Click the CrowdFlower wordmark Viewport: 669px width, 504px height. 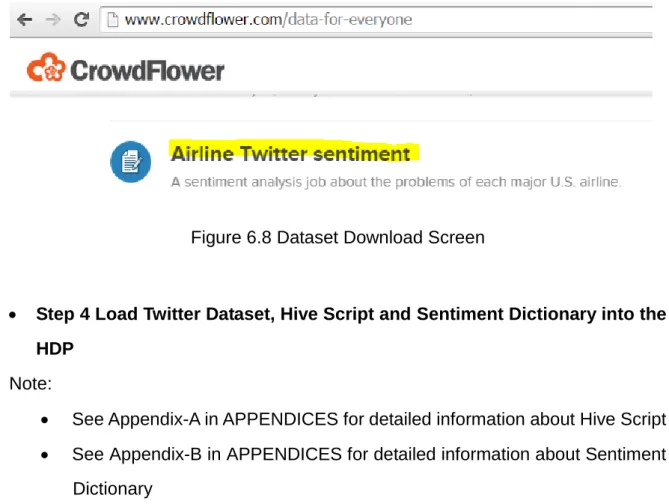click(x=147, y=70)
